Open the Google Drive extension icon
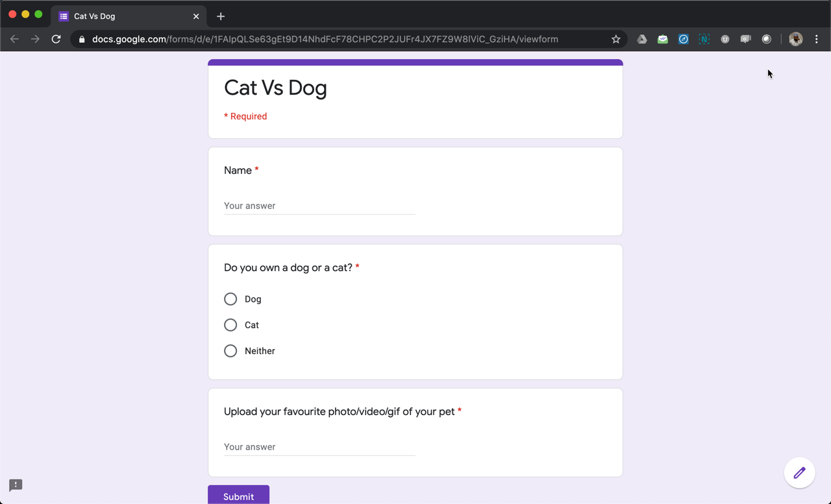Screen dimensions: 831x504 (641, 40)
